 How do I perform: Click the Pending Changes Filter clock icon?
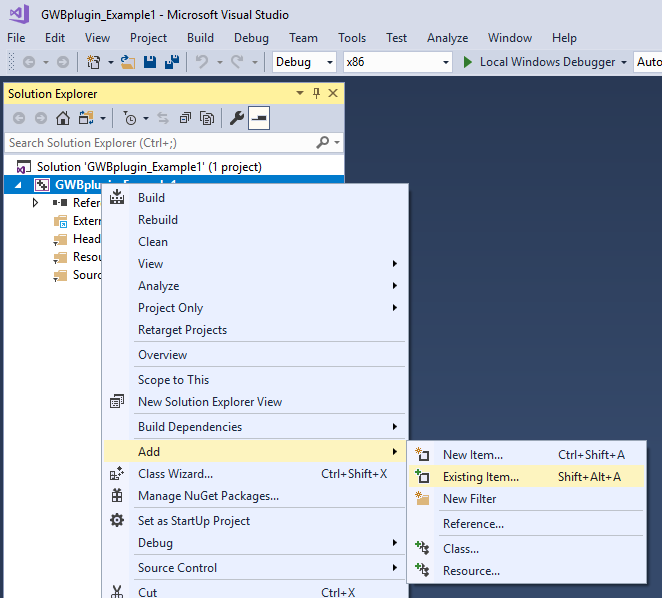tap(130, 118)
